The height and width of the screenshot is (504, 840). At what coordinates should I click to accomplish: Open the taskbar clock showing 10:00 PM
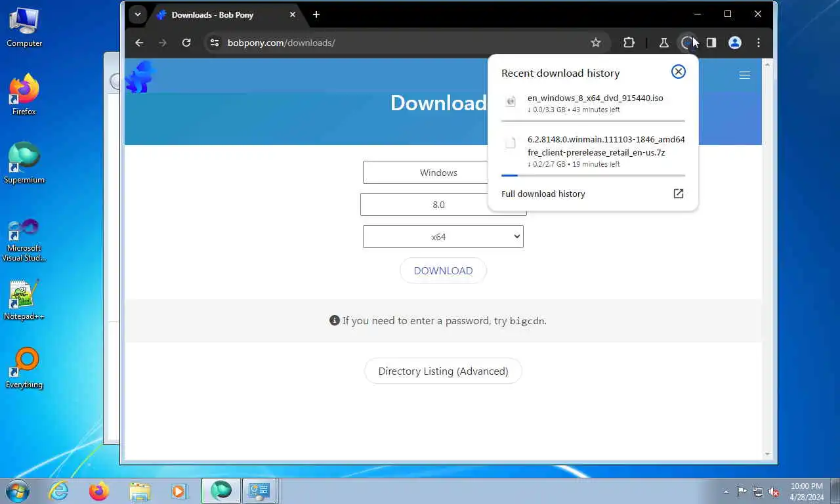pyautogui.click(x=807, y=492)
